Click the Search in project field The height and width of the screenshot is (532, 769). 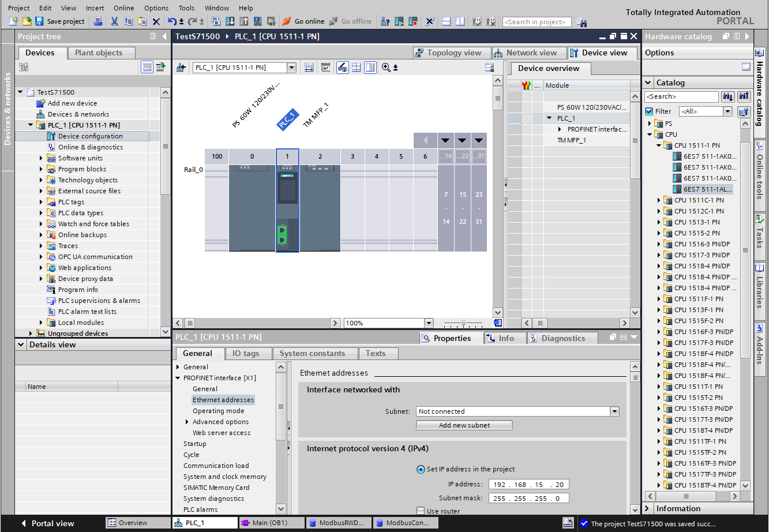click(x=537, y=22)
